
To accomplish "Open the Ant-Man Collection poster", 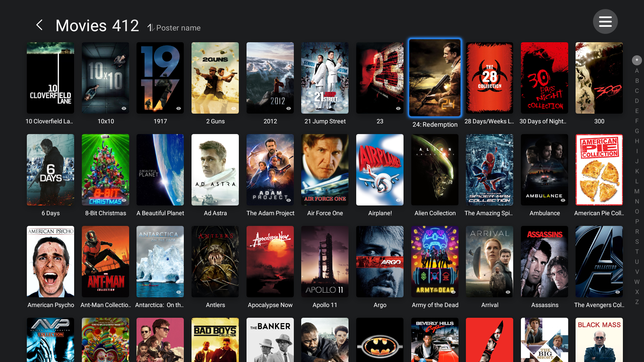I will (105, 261).
